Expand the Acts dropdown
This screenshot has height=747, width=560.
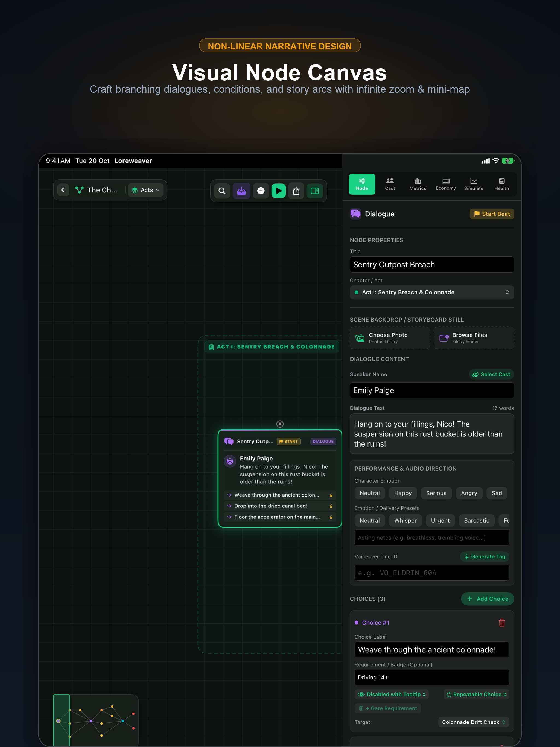click(x=146, y=190)
